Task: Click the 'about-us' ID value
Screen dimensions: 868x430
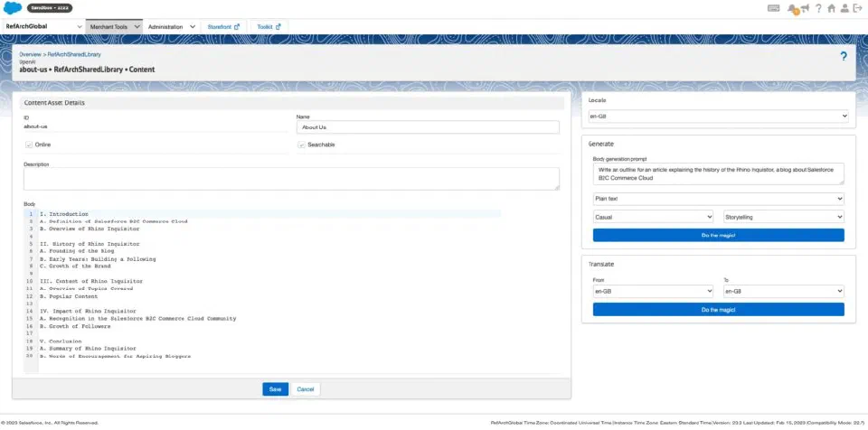Action: [x=35, y=126]
